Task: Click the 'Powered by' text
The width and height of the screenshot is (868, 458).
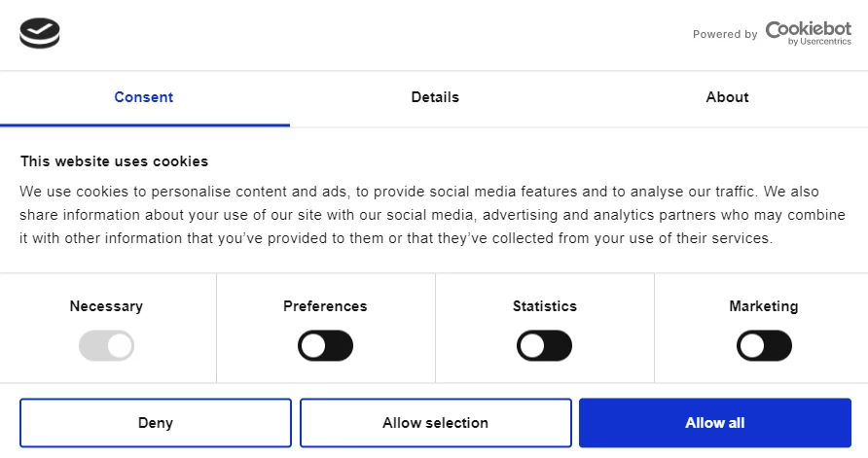Action: click(725, 35)
